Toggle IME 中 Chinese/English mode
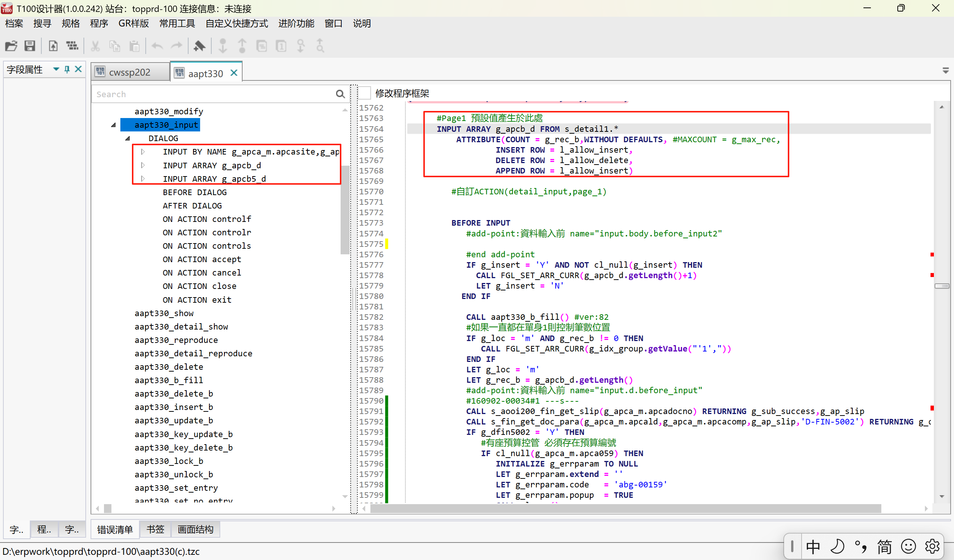This screenshot has width=954, height=560. (813, 546)
